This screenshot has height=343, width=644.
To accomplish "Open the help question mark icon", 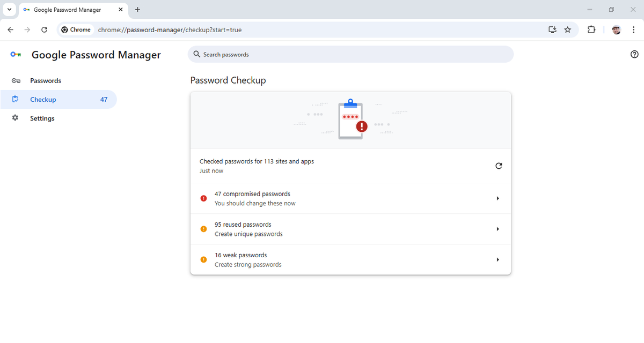I will pos(634,54).
